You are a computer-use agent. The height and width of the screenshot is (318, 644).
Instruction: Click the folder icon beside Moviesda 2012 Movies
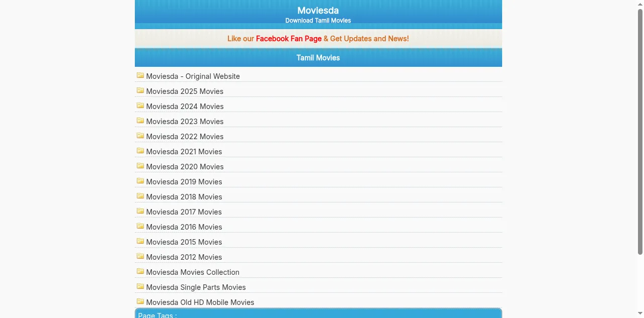(x=140, y=256)
